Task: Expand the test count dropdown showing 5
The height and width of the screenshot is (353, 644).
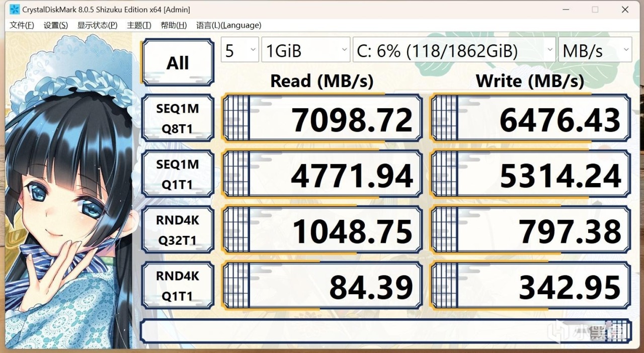Action: (x=240, y=50)
